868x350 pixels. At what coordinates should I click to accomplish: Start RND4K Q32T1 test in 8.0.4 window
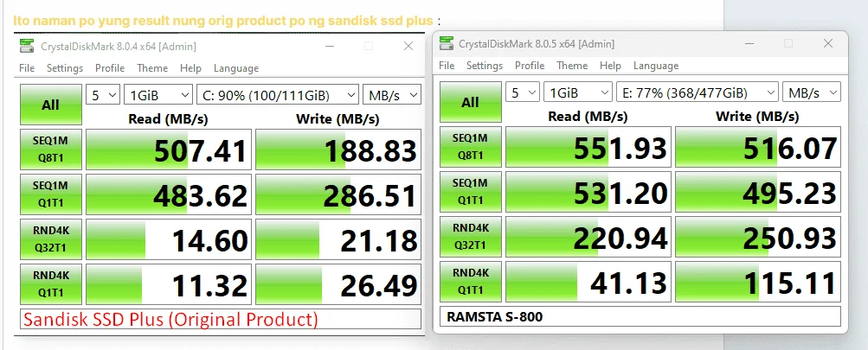pos(51,239)
